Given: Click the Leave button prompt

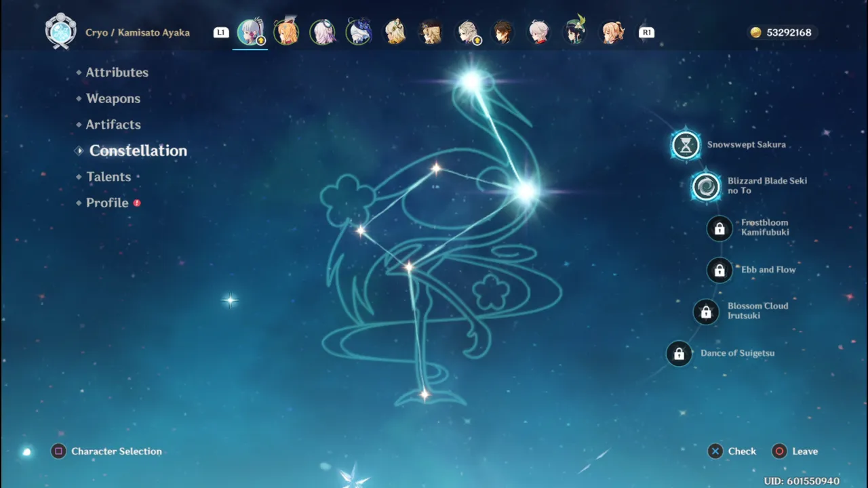Looking at the screenshot, I should coord(795,451).
